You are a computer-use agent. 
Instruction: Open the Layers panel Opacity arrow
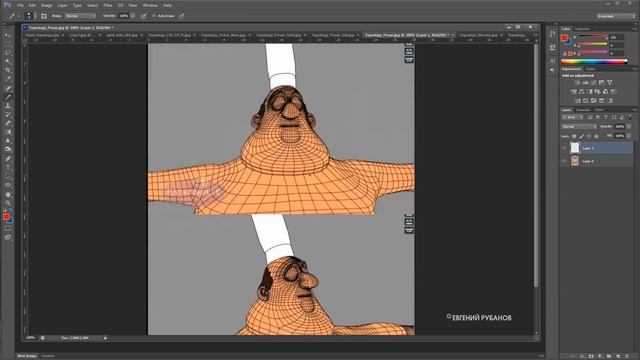coord(629,127)
